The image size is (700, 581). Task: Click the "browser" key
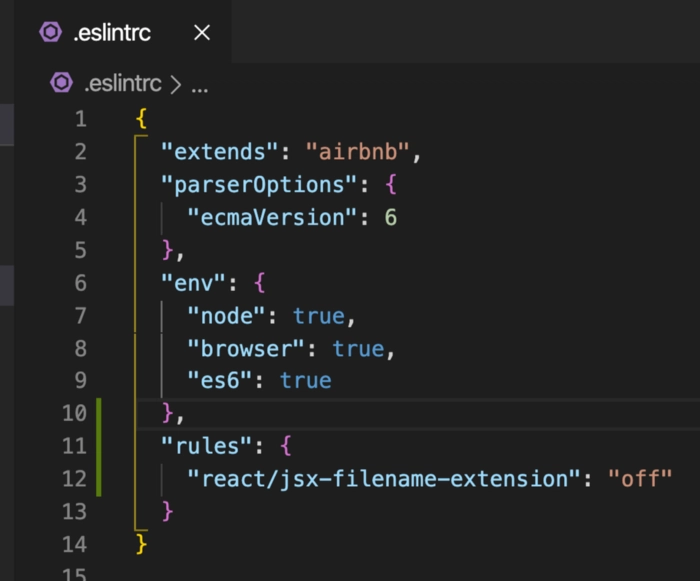click(x=246, y=348)
